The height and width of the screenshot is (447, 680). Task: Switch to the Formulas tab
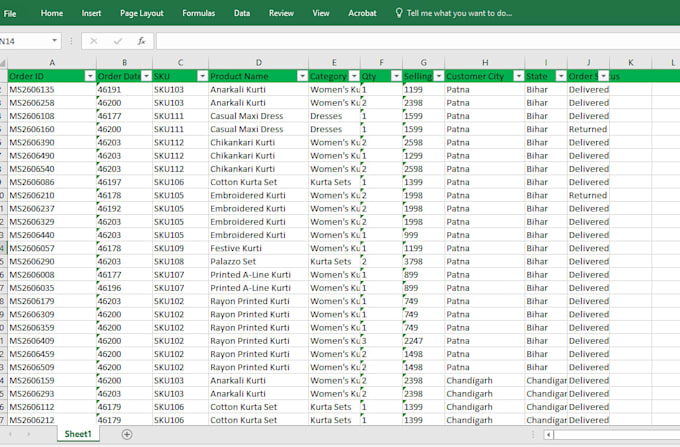[199, 13]
